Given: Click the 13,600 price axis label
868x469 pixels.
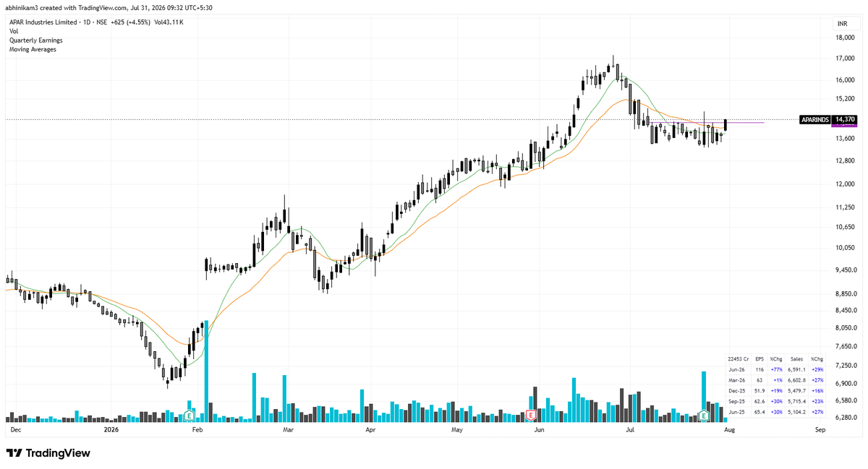Looking at the screenshot, I should pyautogui.click(x=845, y=138).
